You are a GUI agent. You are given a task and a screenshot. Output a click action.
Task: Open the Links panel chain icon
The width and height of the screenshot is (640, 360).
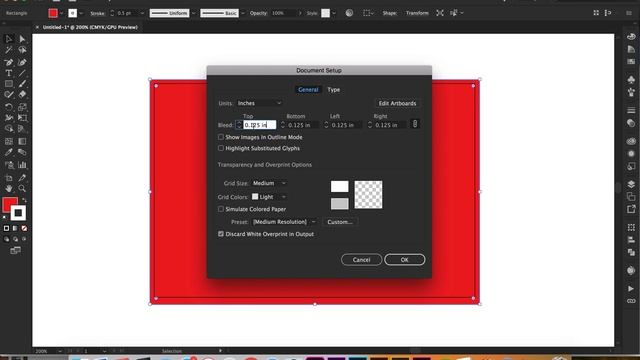[x=631, y=301]
